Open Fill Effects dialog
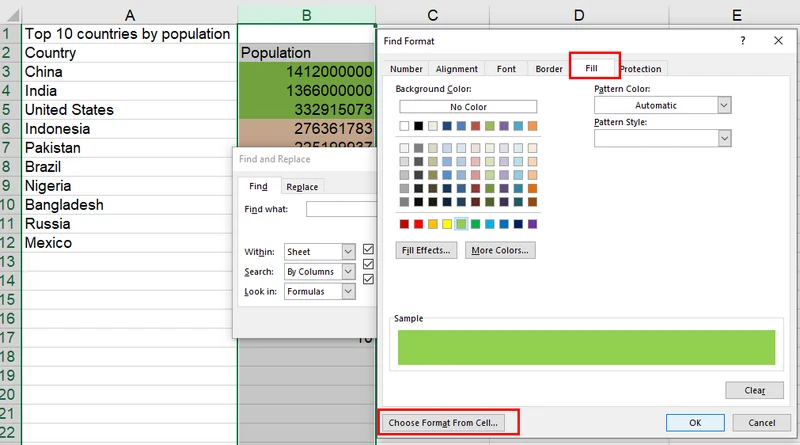The image size is (800, 445). [426, 250]
